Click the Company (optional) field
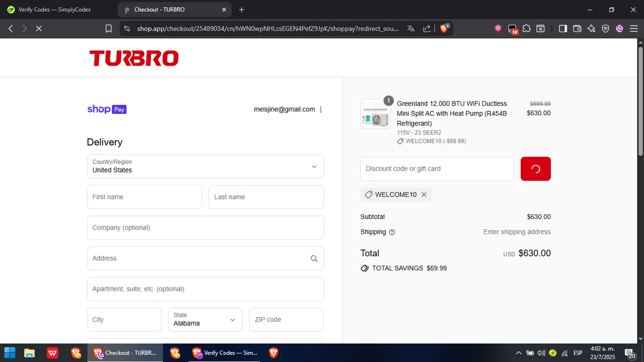Screen dimensions: 644x362 [205, 228]
